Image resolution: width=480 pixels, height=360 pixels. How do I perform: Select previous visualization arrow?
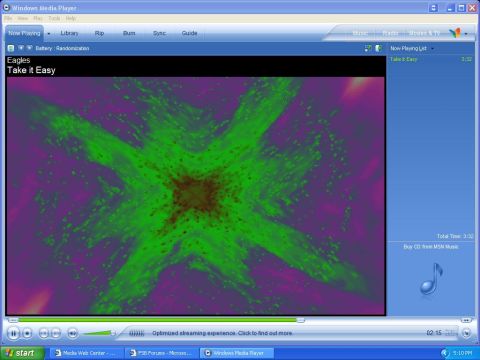click(x=21, y=48)
